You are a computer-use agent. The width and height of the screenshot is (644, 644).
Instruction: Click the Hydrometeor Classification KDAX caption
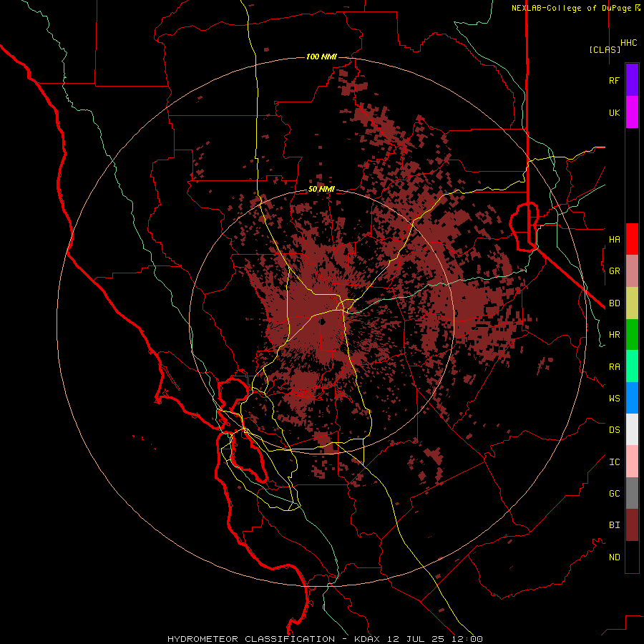(325, 639)
